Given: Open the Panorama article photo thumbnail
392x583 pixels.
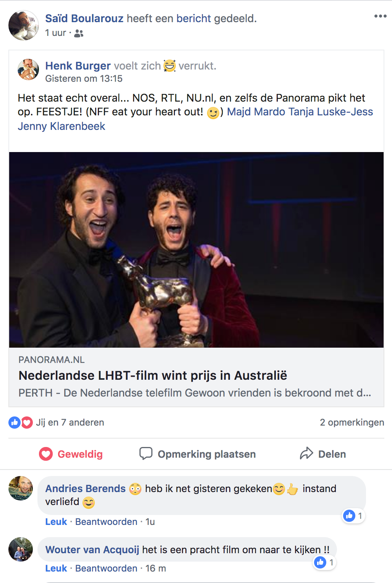Looking at the screenshot, I should pyautogui.click(x=196, y=250).
